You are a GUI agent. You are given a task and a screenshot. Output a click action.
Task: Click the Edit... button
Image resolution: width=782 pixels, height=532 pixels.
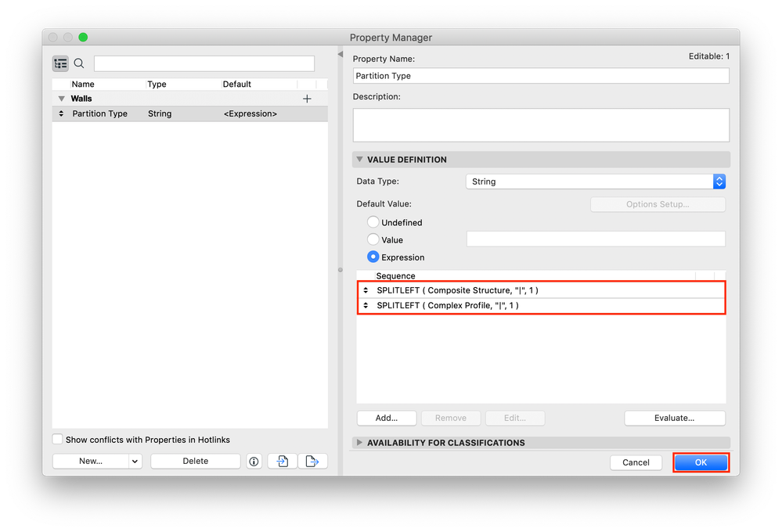point(515,418)
